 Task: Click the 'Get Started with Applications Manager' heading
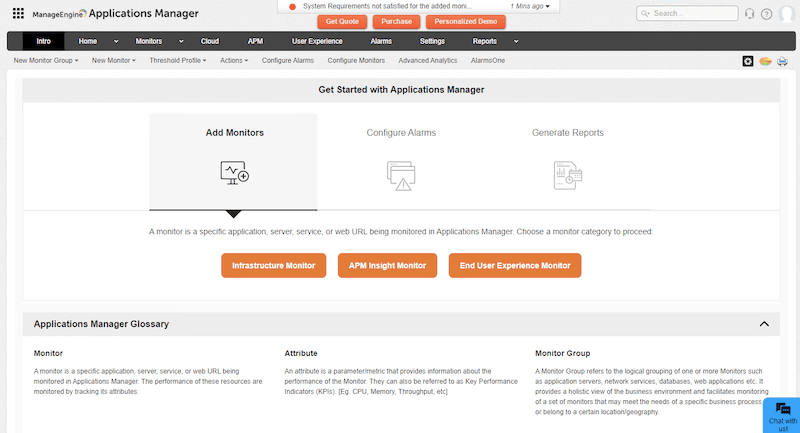(401, 90)
